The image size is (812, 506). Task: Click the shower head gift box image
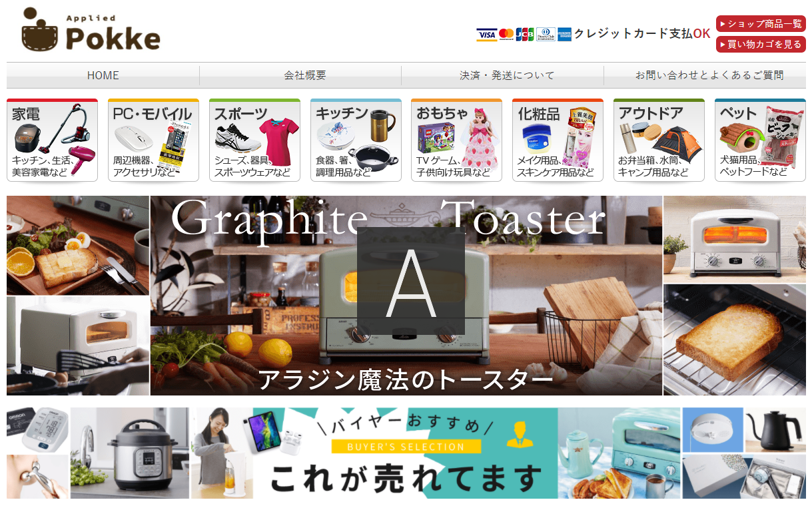744,477
